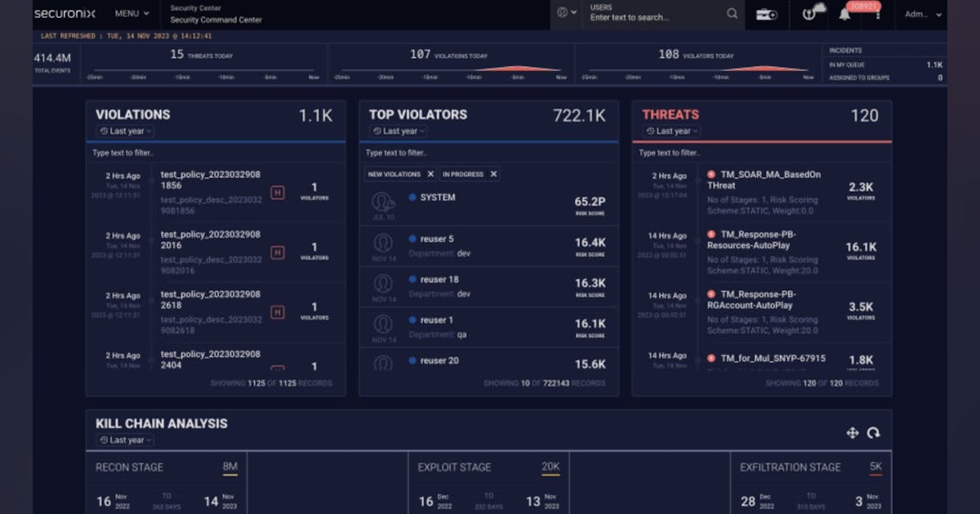Open the TM_SOAR_MA_BasedOnTHreat threat entry
The image size is (980, 514).
pyautogui.click(x=764, y=180)
